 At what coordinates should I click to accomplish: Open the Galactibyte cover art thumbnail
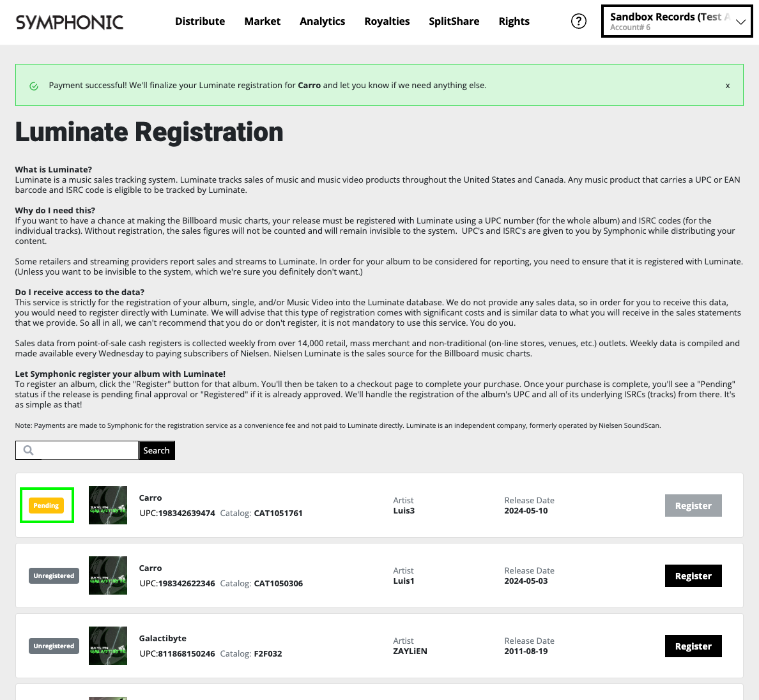[x=108, y=645]
